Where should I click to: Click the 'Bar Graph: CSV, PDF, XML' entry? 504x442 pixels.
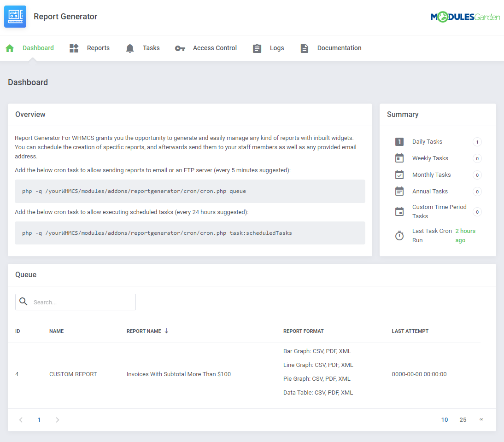point(317,351)
